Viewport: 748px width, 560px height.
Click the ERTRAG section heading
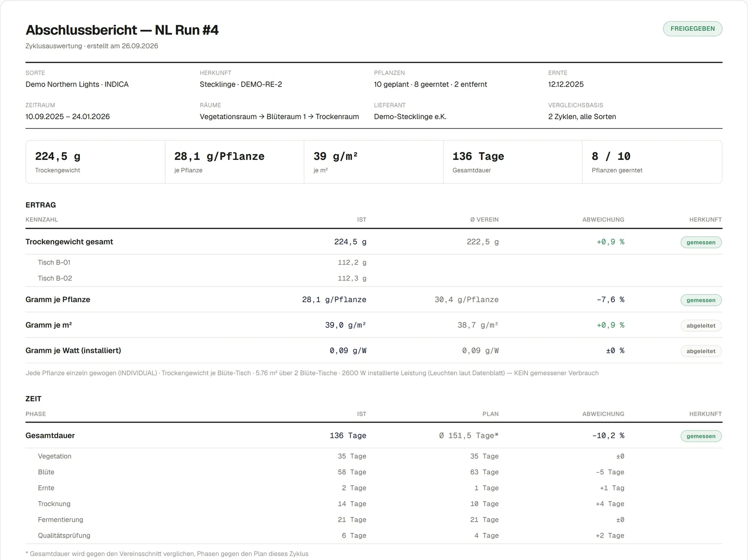pyautogui.click(x=41, y=205)
